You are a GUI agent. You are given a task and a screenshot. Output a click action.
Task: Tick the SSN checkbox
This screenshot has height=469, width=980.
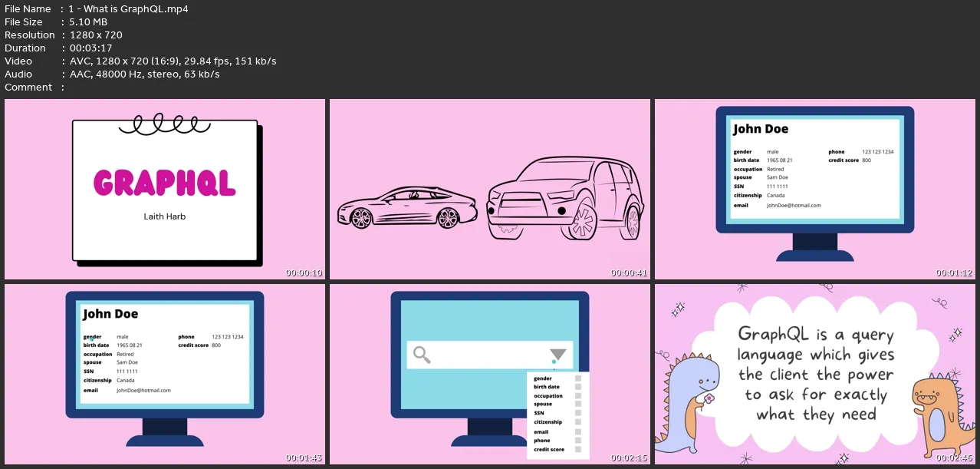click(x=578, y=413)
